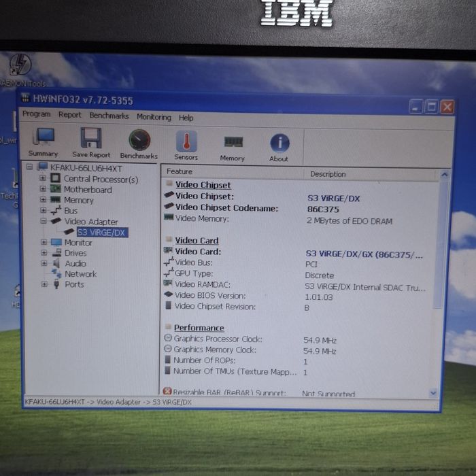Click the HWiNFO32 title bar icon
The height and width of the screenshot is (476, 476).
(x=25, y=98)
